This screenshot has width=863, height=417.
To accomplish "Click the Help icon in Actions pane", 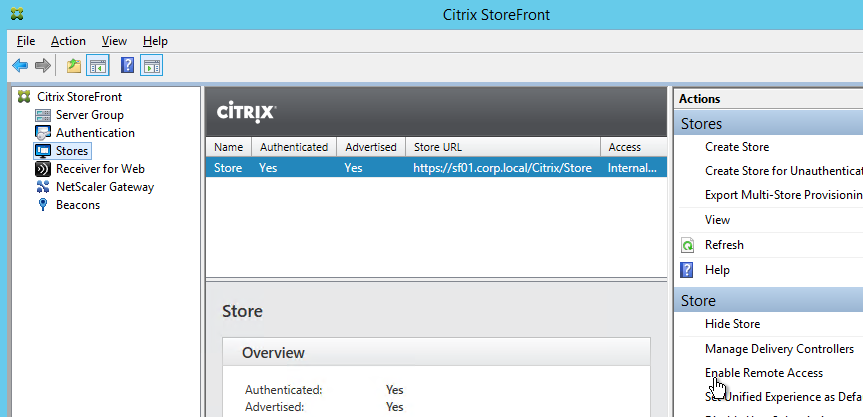I will [687, 270].
